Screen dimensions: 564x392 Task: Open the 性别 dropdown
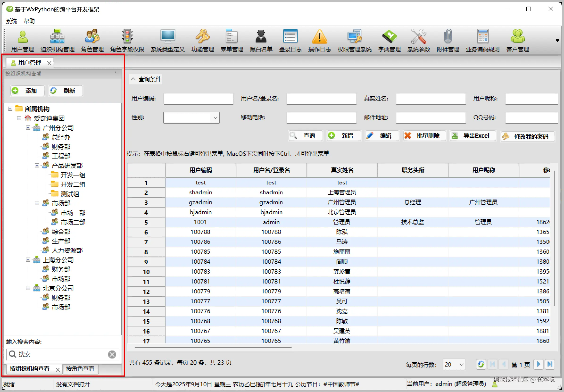pos(215,118)
